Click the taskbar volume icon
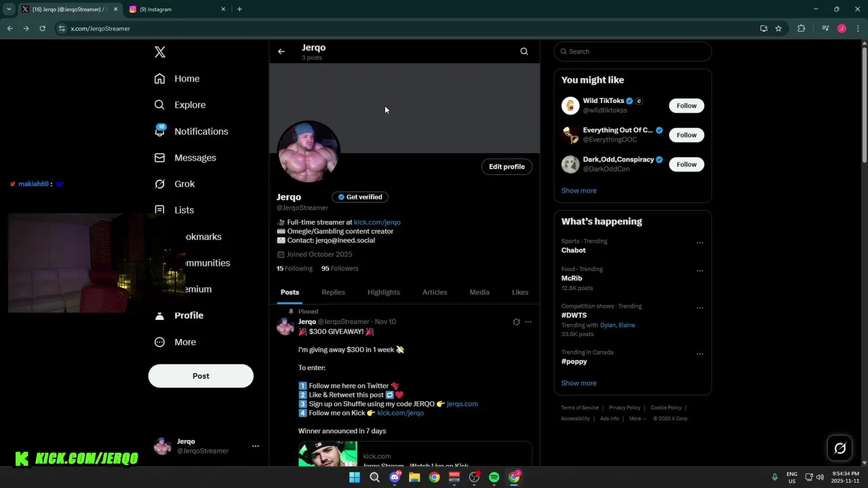 [819, 477]
